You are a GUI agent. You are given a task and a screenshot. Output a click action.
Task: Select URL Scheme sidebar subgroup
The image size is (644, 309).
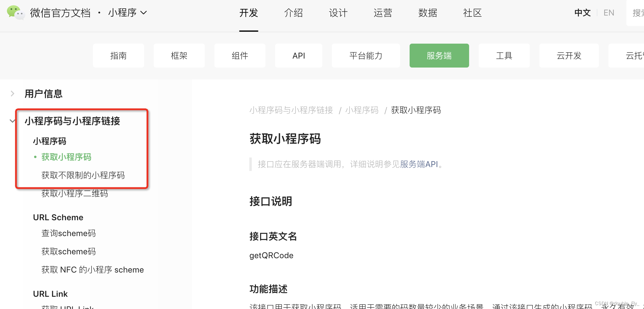[58, 218]
